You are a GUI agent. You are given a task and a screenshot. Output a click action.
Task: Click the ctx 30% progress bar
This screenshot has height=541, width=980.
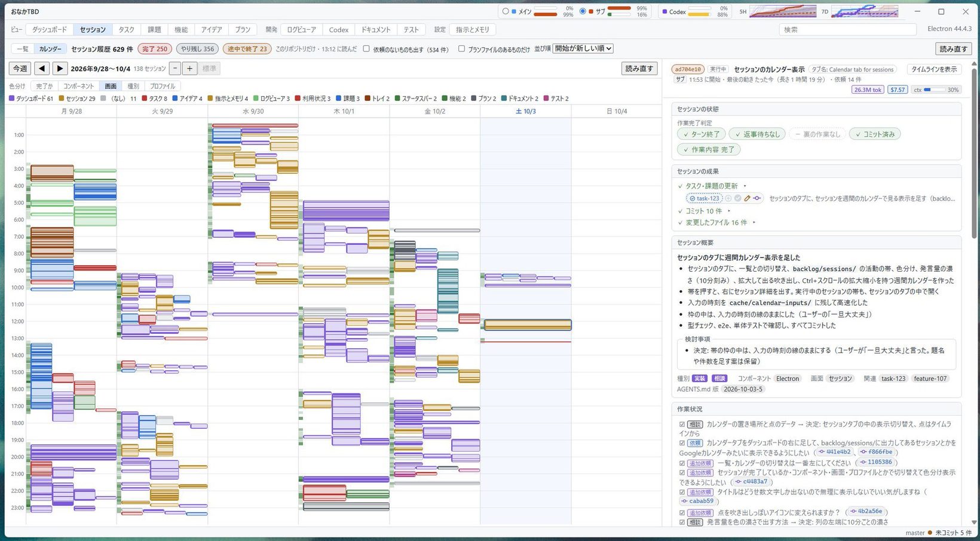point(936,90)
